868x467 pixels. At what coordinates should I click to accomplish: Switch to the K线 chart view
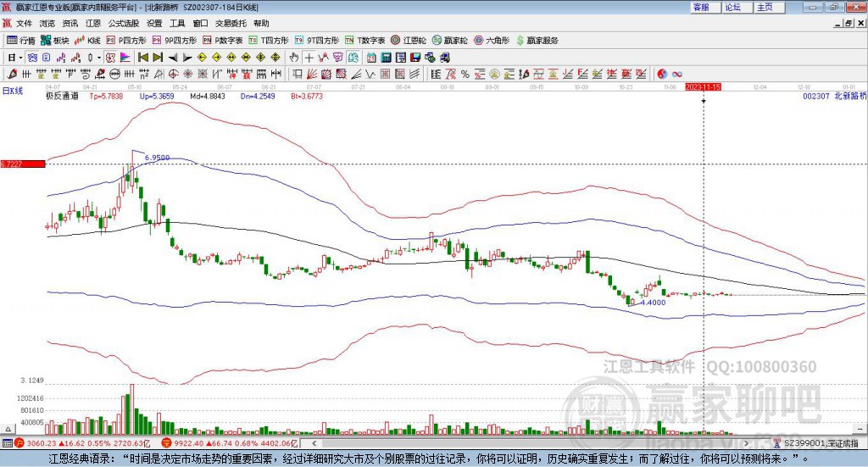87,41
